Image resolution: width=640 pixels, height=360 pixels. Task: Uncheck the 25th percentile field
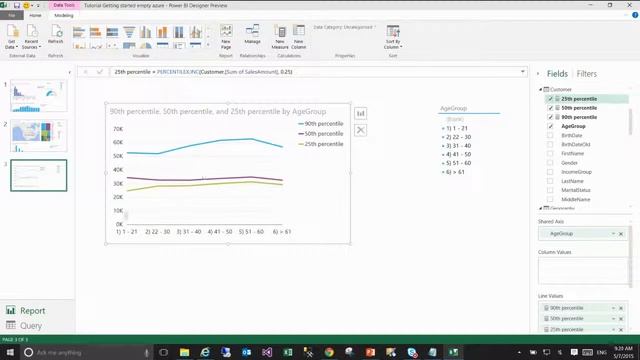[x=550, y=99]
